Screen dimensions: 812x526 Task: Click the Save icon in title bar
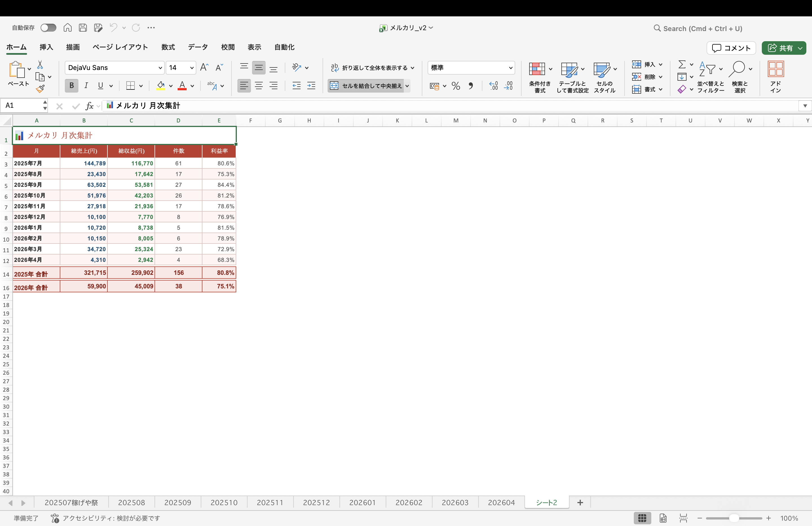coord(83,28)
